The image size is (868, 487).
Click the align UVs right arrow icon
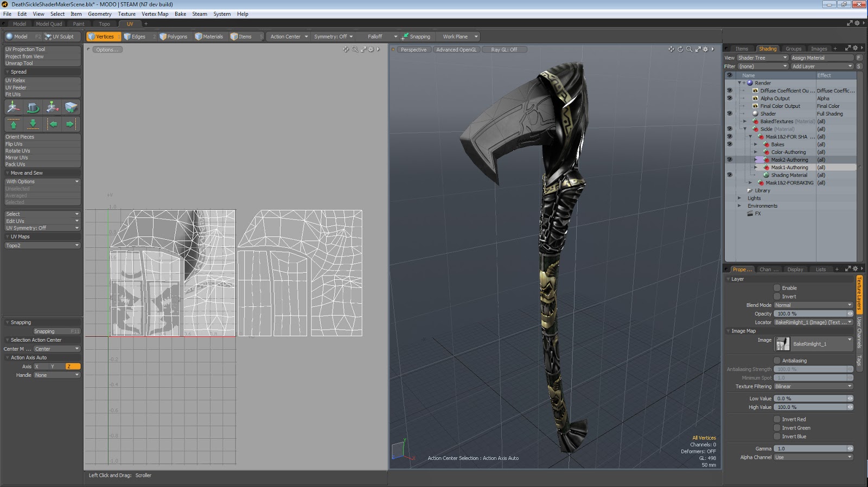(x=71, y=124)
